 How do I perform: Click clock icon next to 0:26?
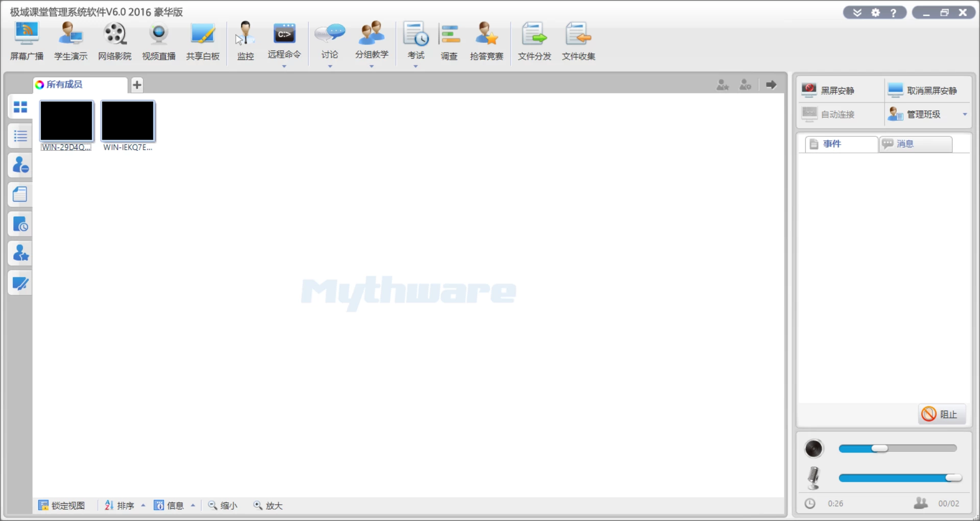810,504
